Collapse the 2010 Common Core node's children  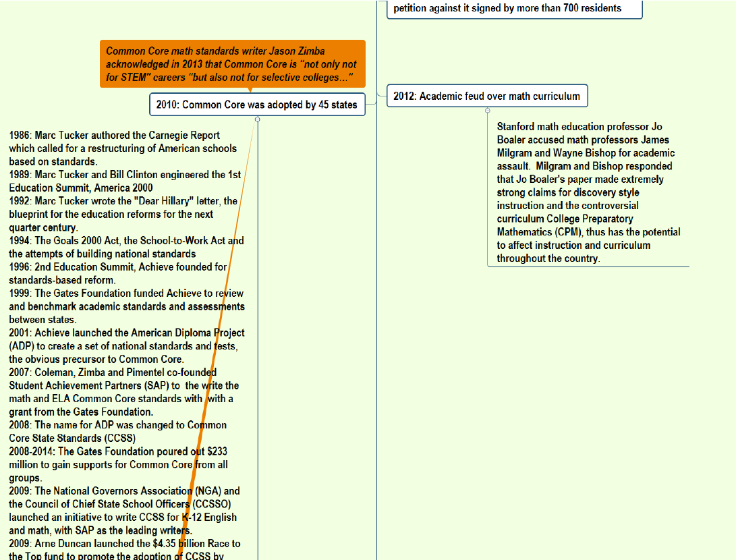257,119
